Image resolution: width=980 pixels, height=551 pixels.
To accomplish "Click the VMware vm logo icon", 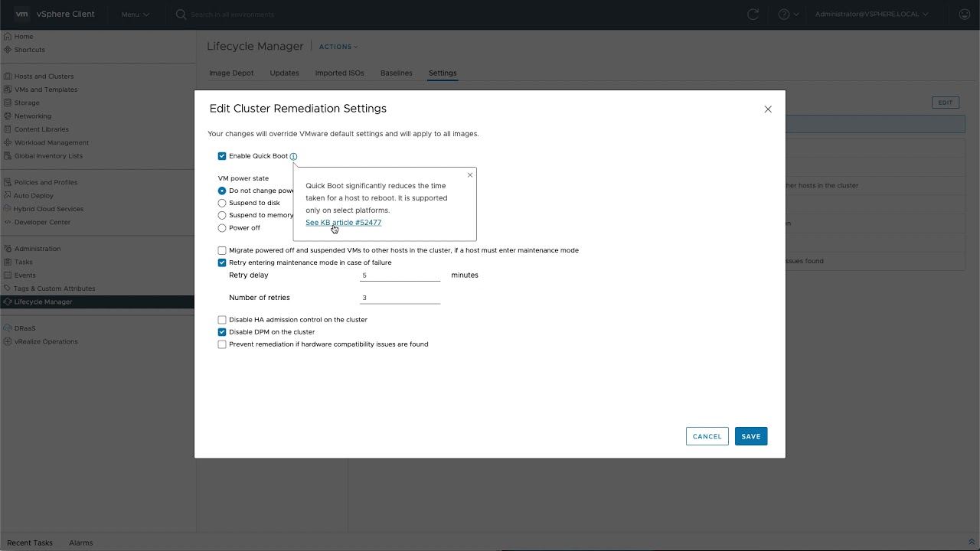I will click(21, 14).
